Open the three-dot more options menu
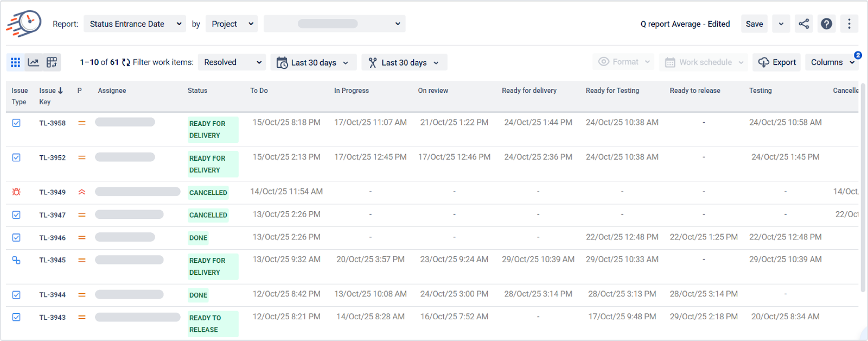 tap(850, 24)
